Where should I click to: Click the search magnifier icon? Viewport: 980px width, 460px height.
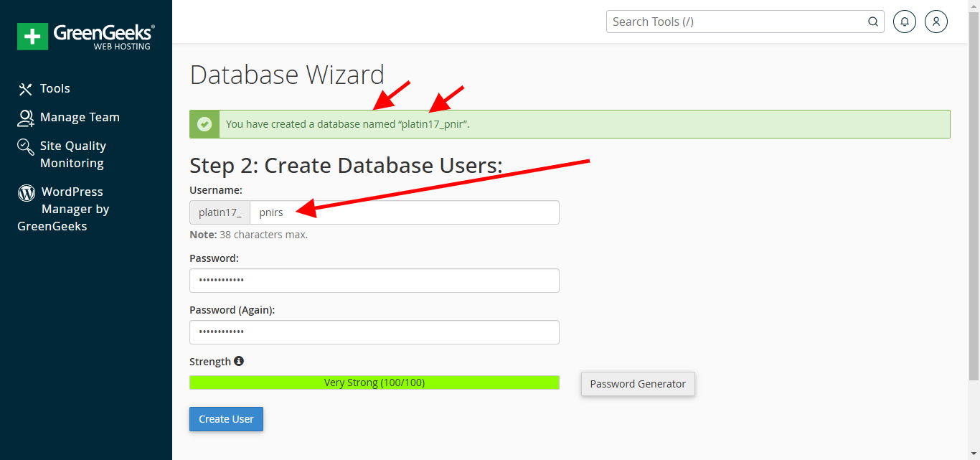(x=873, y=22)
